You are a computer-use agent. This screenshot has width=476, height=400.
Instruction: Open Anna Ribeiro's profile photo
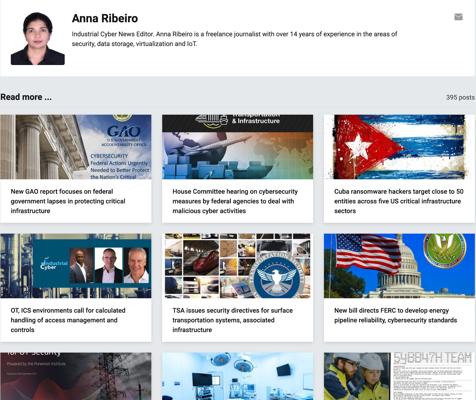(x=38, y=38)
